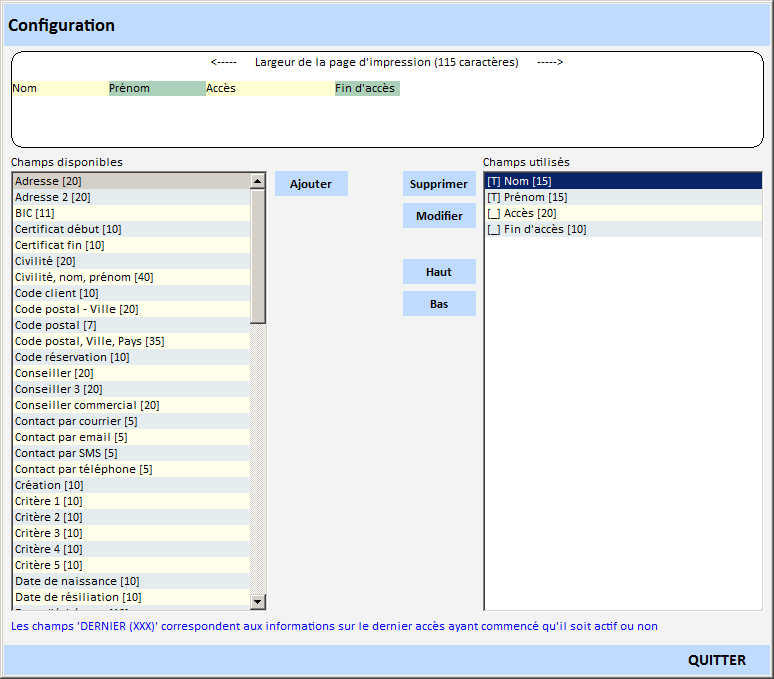Image resolution: width=774 pixels, height=679 pixels.
Task: Select '[_] Accès [20]' in used fields
Action: coord(622,213)
